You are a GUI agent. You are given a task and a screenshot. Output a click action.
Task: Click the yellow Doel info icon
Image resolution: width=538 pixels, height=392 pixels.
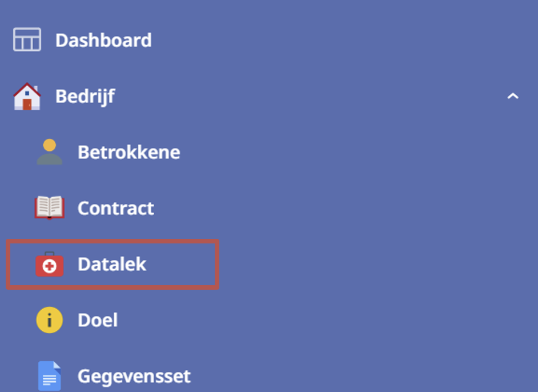coord(50,320)
